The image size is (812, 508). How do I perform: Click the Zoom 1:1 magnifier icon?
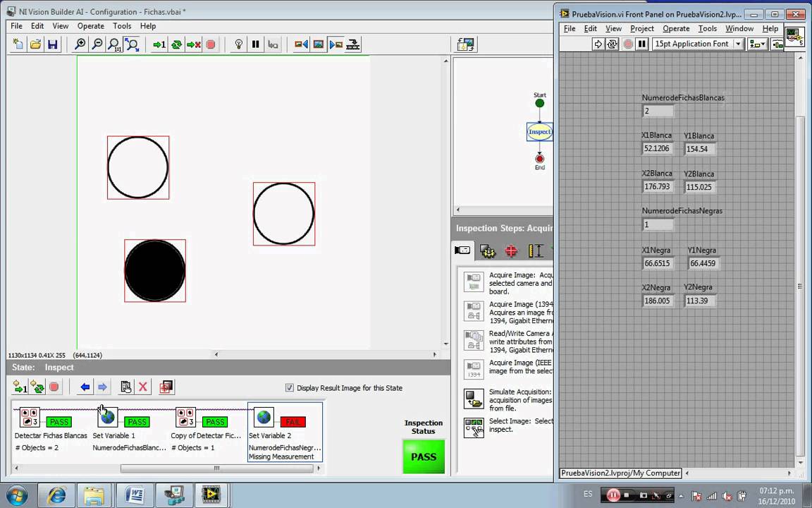point(114,44)
